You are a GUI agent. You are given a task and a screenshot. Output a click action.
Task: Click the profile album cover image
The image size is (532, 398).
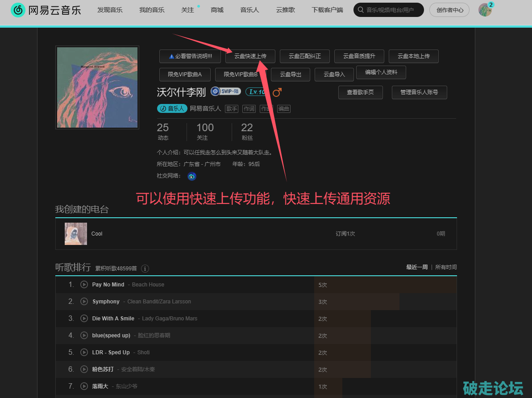(x=97, y=87)
